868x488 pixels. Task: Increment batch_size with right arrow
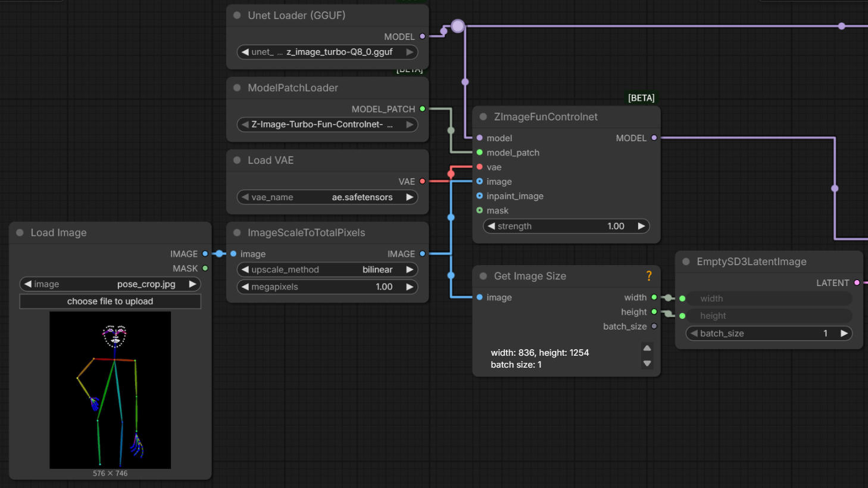(x=844, y=334)
